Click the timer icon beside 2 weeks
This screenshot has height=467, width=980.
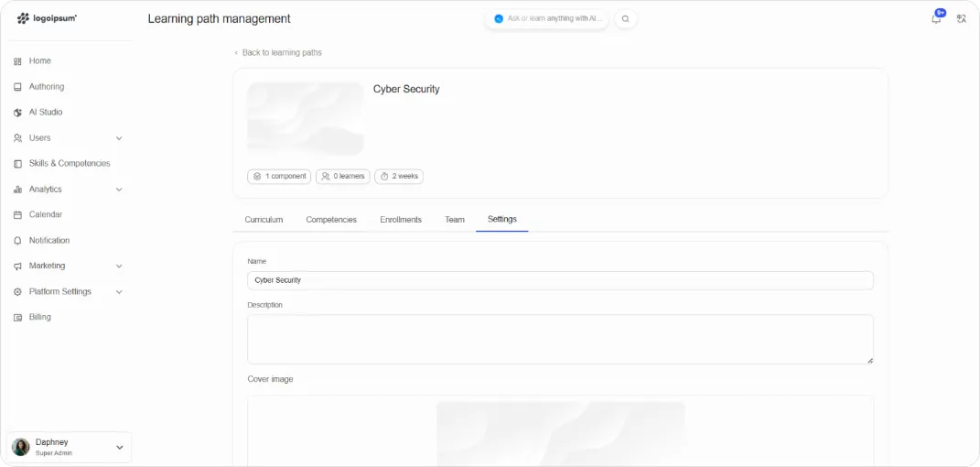pos(384,177)
